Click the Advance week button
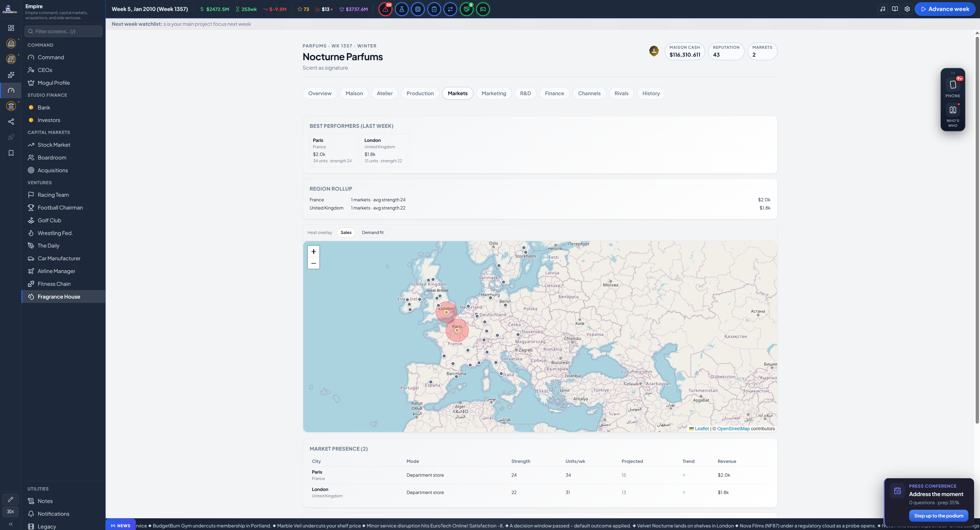 (x=945, y=9)
